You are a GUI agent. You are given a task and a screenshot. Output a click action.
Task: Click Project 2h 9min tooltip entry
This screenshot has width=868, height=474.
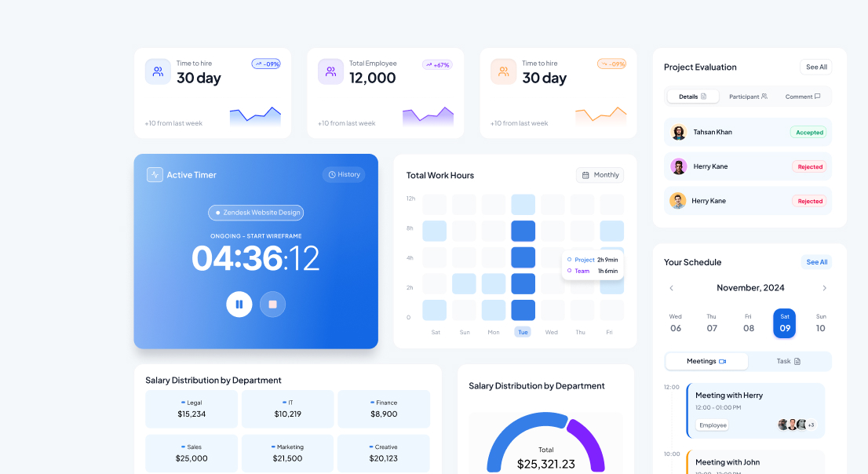(593, 260)
